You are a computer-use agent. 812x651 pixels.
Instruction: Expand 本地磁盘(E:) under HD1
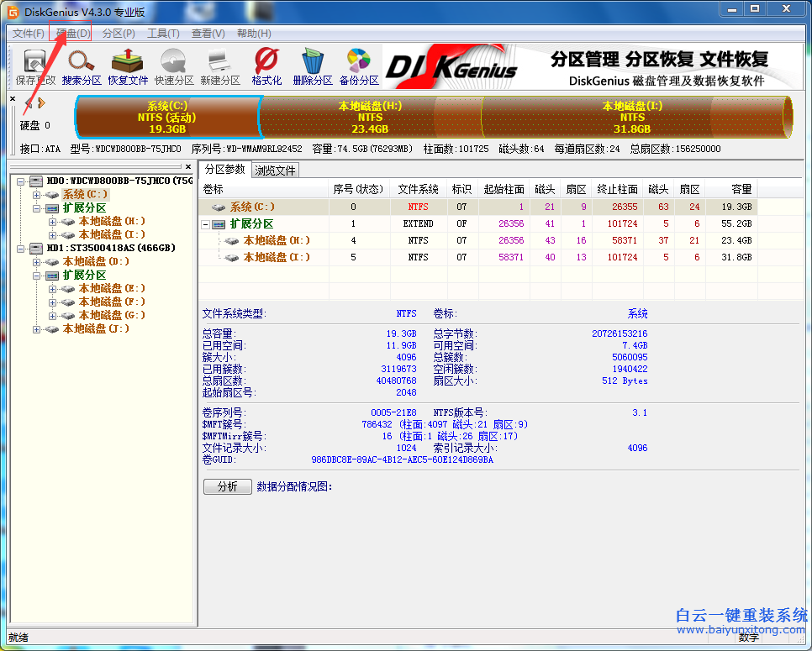click(52, 288)
